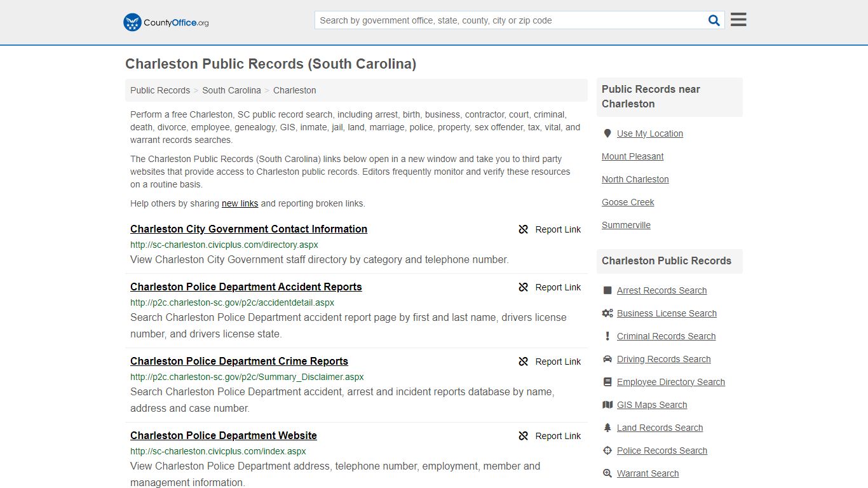Viewport: 868px width, 488px height.
Task: Click the Driving Records car icon
Action: pos(607,359)
